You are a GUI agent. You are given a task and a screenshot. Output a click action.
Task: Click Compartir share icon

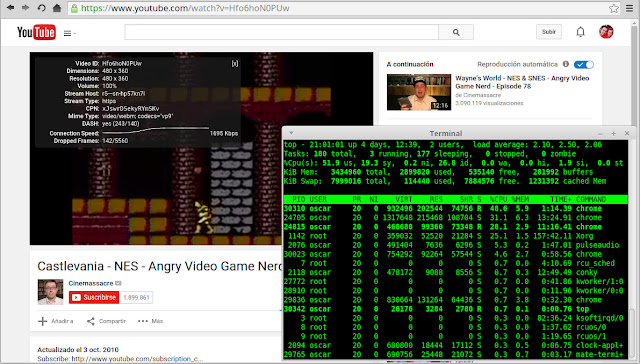pyautogui.click(x=91, y=321)
